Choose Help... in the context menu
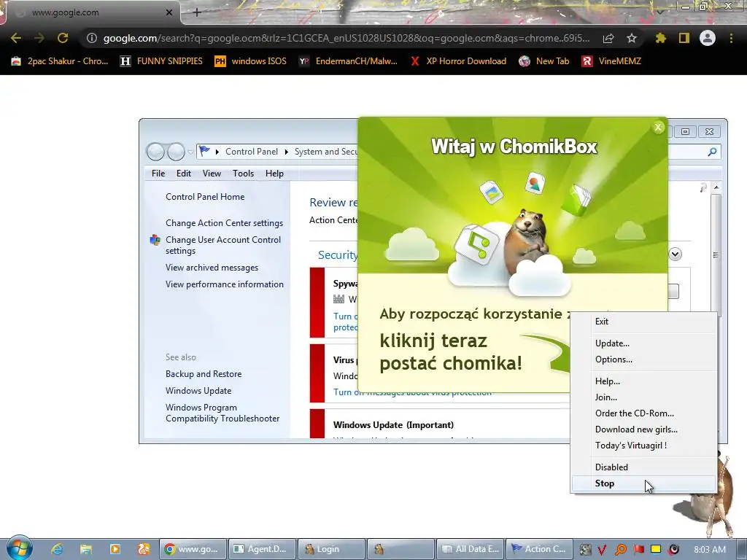This screenshot has width=747, height=560. [643, 381]
